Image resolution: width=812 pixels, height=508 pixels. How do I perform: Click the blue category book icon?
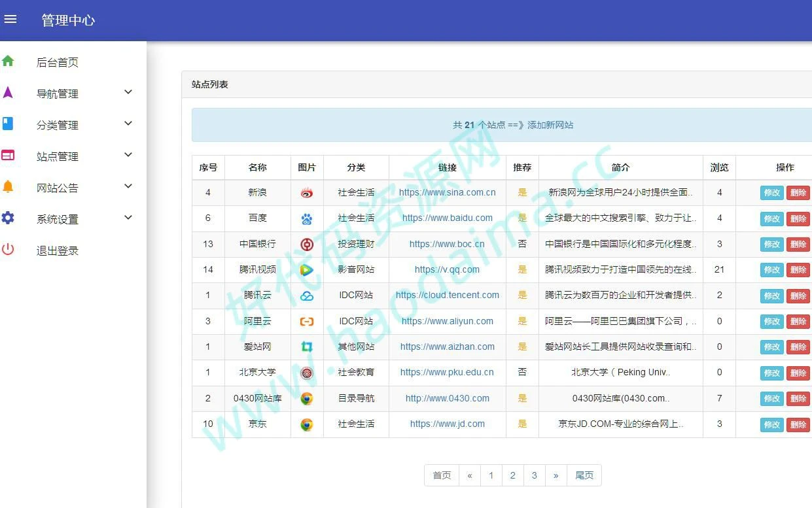click(8, 124)
